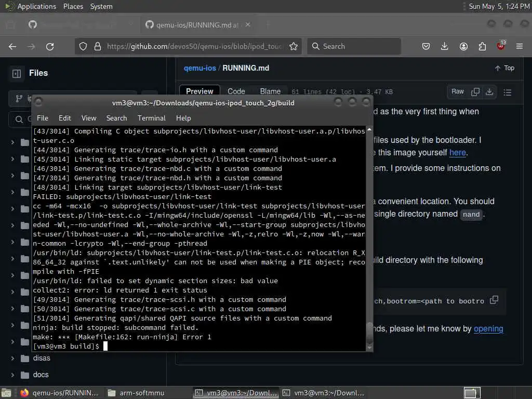Switch to the Code tab
Viewport: 532px width, 399px height.
tap(236, 91)
